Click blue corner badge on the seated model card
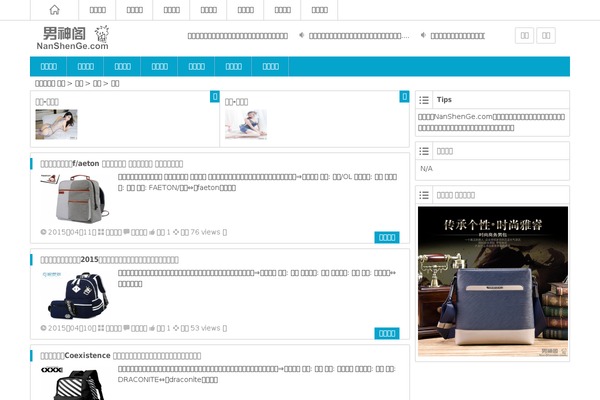 pyautogui.click(x=404, y=96)
